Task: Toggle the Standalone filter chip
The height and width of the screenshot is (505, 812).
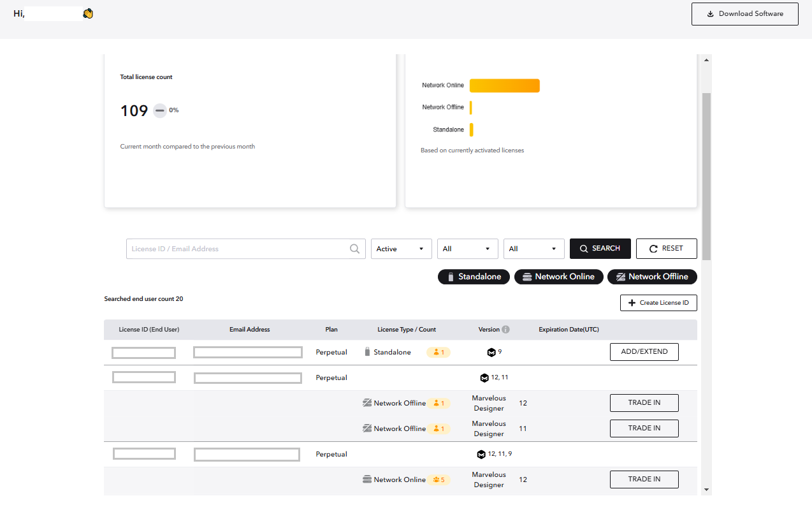Action: coord(474,276)
